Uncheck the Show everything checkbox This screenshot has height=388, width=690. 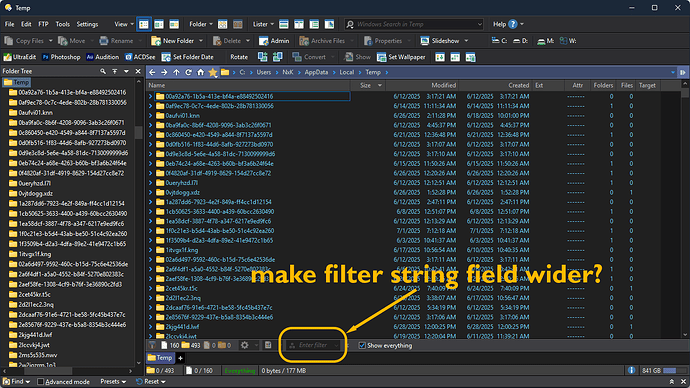362,346
